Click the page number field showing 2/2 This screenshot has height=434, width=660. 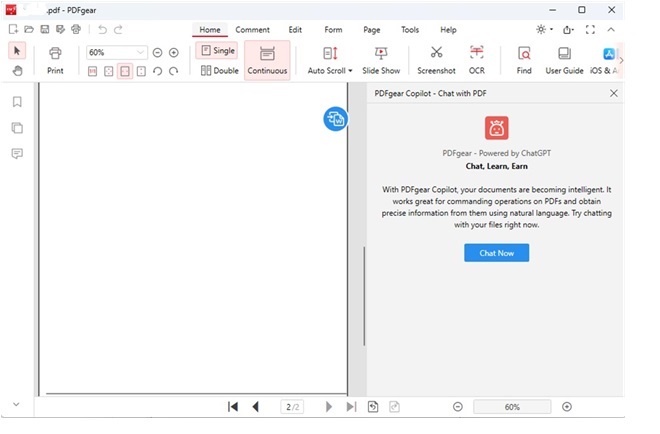pyautogui.click(x=292, y=407)
